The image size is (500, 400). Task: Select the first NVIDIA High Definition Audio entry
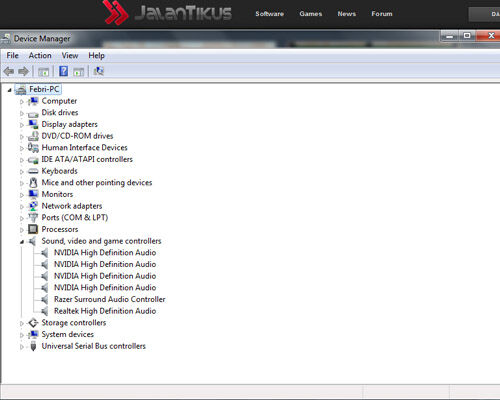coord(105,253)
